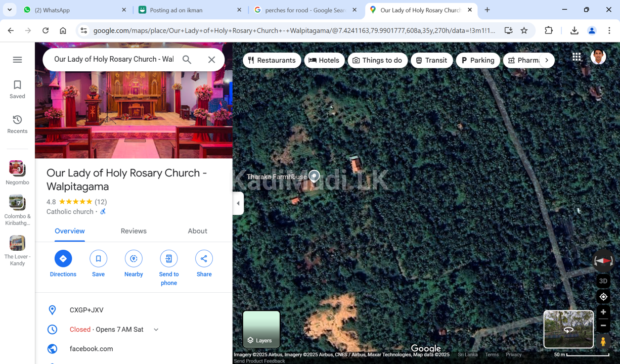Switch to the Reviews tab

(134, 231)
